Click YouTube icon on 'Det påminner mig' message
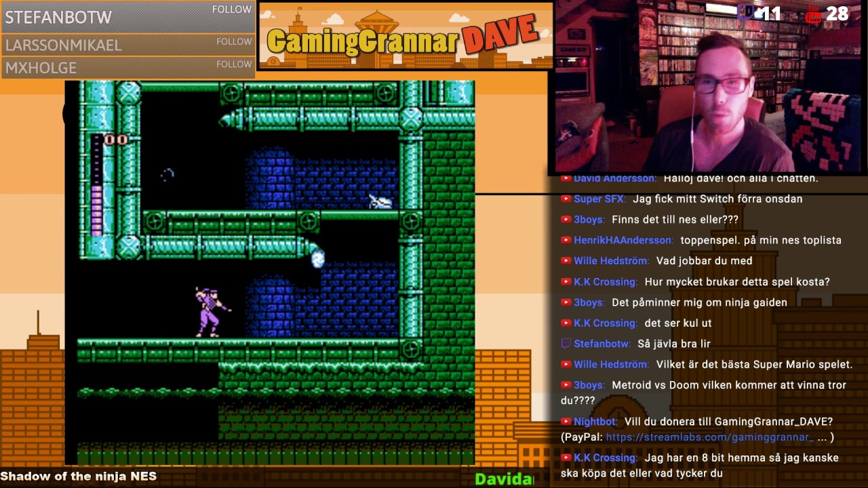 click(x=566, y=302)
